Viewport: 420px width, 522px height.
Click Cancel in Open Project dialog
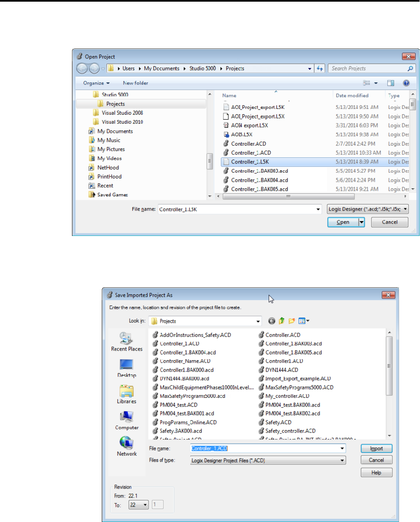(x=390, y=222)
